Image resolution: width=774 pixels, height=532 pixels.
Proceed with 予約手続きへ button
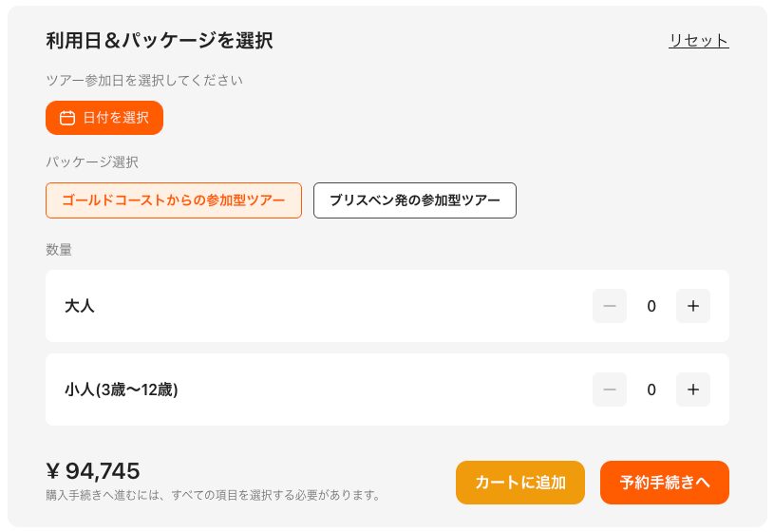pyautogui.click(x=665, y=482)
